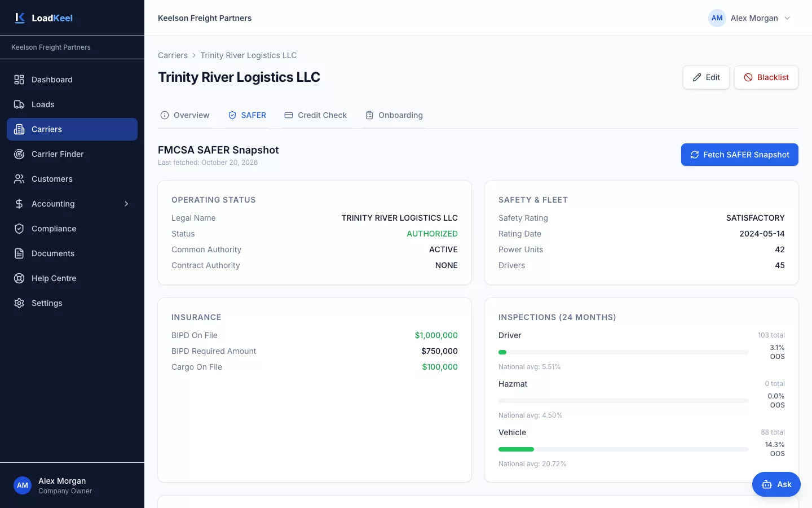Click the Driver inspections progress bar

coord(624,352)
